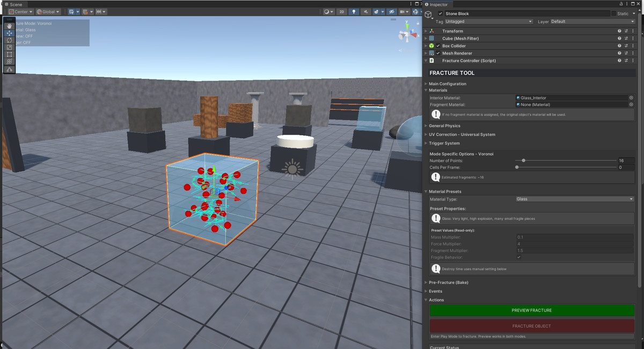Open the Static options dropdown arrow
The width and height of the screenshot is (644, 349).
coord(633,13)
